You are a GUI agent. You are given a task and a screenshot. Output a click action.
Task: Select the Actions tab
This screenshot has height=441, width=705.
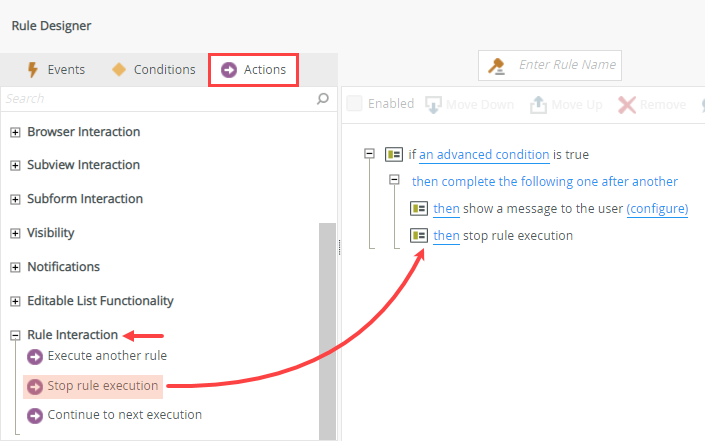click(x=254, y=70)
